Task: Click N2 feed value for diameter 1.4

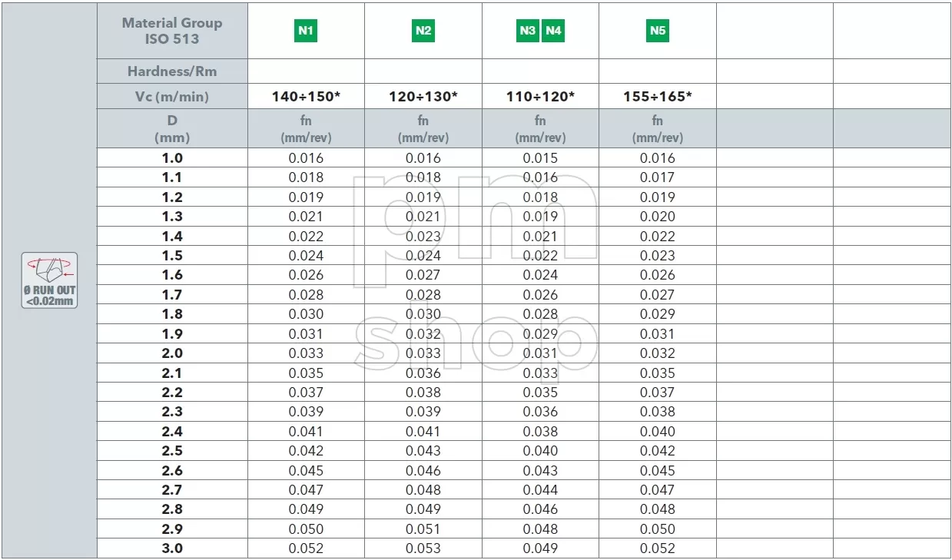Action: (x=423, y=237)
